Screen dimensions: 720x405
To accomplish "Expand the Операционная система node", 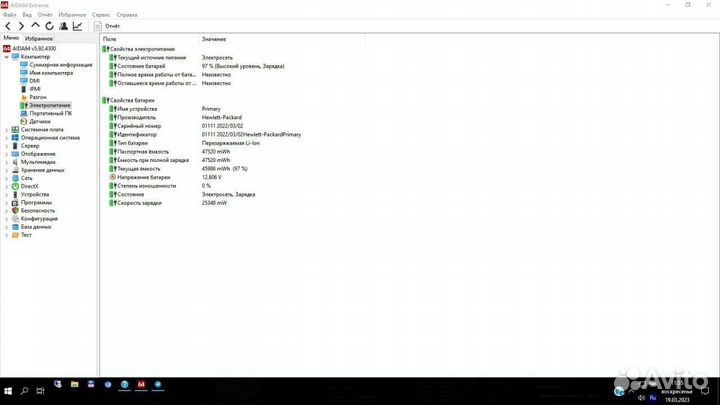I will [6, 138].
